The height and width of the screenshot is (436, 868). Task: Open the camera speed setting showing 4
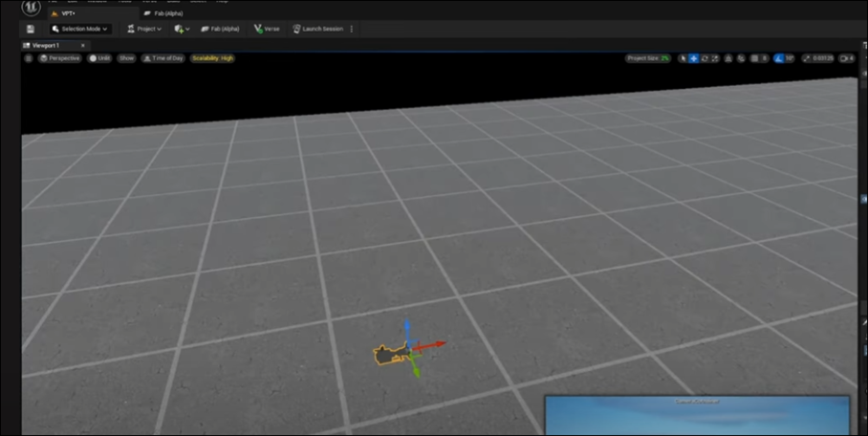(x=847, y=58)
